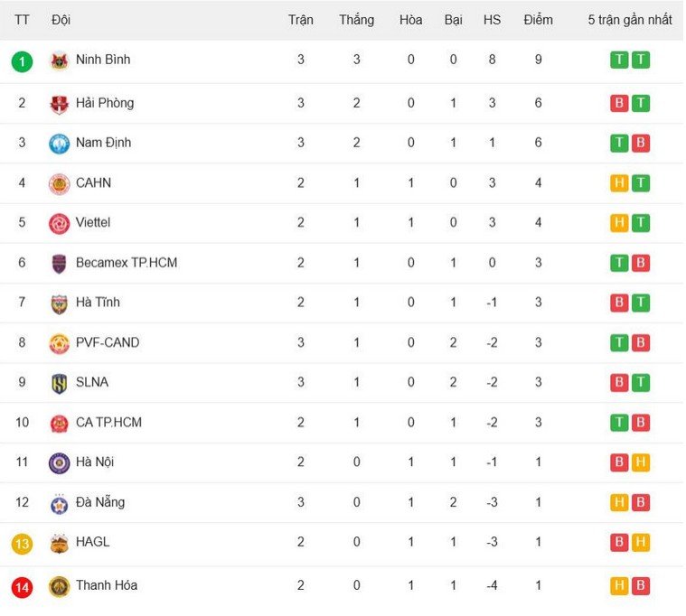Click Hà Tĩnh's green T result badge
686x616 pixels.
(641, 303)
